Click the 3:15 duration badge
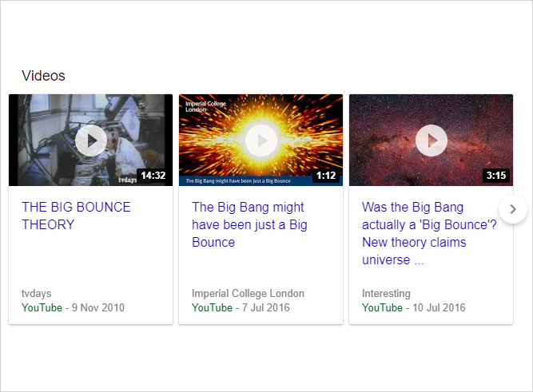Viewport: 533px width, 392px height. (x=496, y=176)
